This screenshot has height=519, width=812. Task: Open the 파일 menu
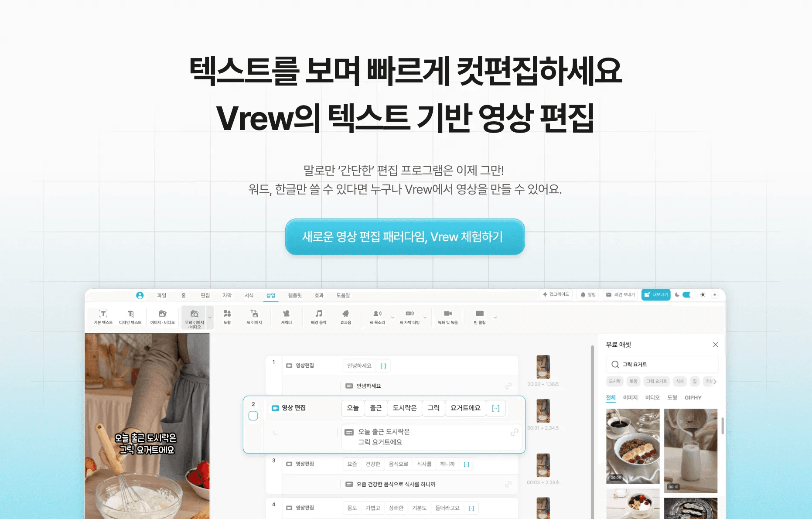pos(162,295)
